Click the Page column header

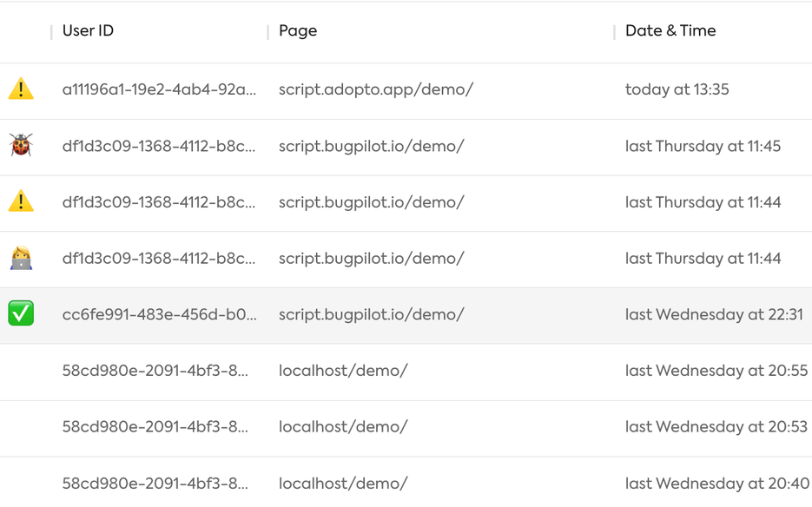click(297, 30)
